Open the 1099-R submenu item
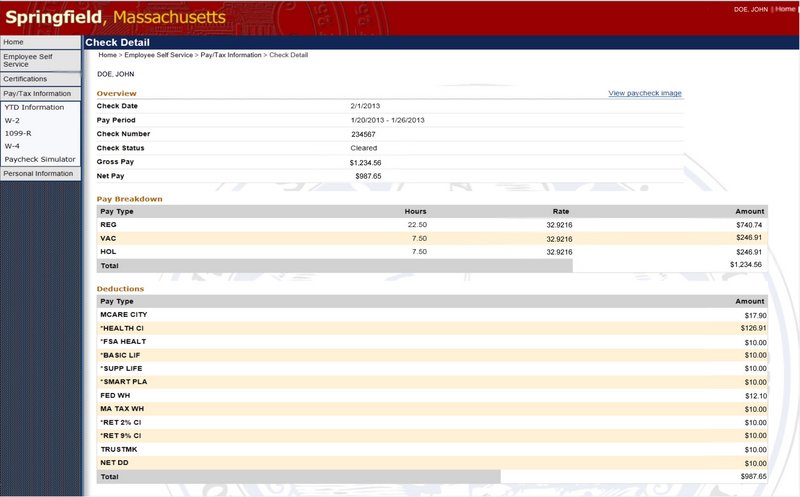This screenshot has height=497, width=800. (x=18, y=134)
